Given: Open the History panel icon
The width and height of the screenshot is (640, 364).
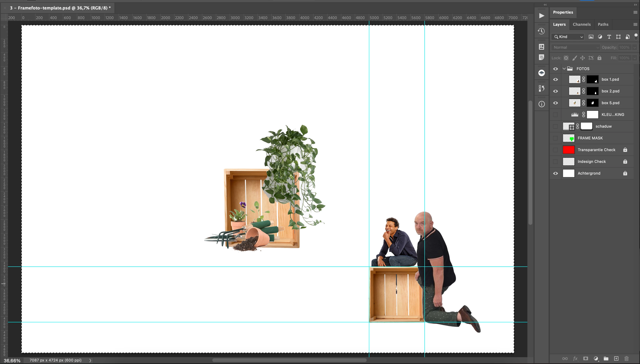Looking at the screenshot, I should pyautogui.click(x=541, y=31).
